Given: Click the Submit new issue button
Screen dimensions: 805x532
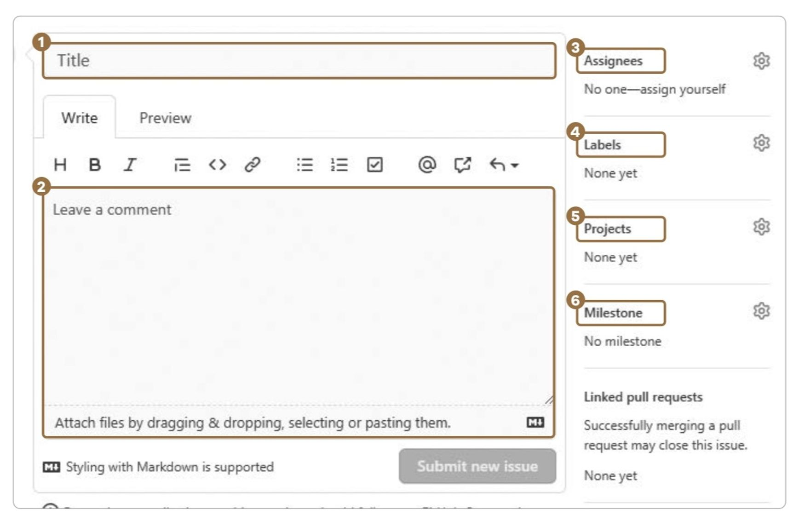Looking at the screenshot, I should click(477, 466).
